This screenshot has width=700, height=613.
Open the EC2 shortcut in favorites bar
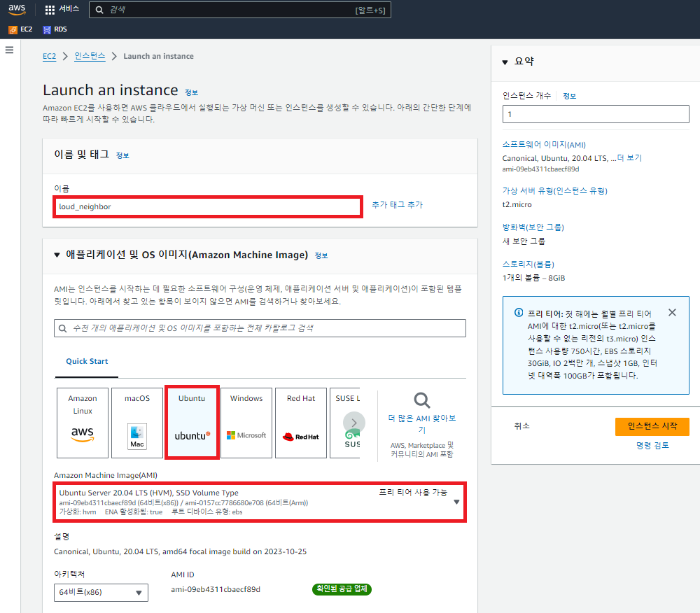coord(20,29)
